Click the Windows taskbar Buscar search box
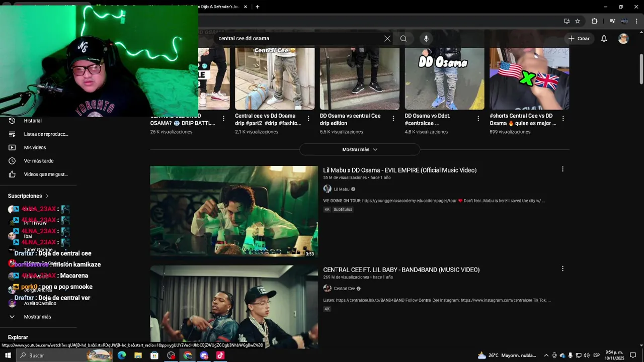 pos(64,355)
